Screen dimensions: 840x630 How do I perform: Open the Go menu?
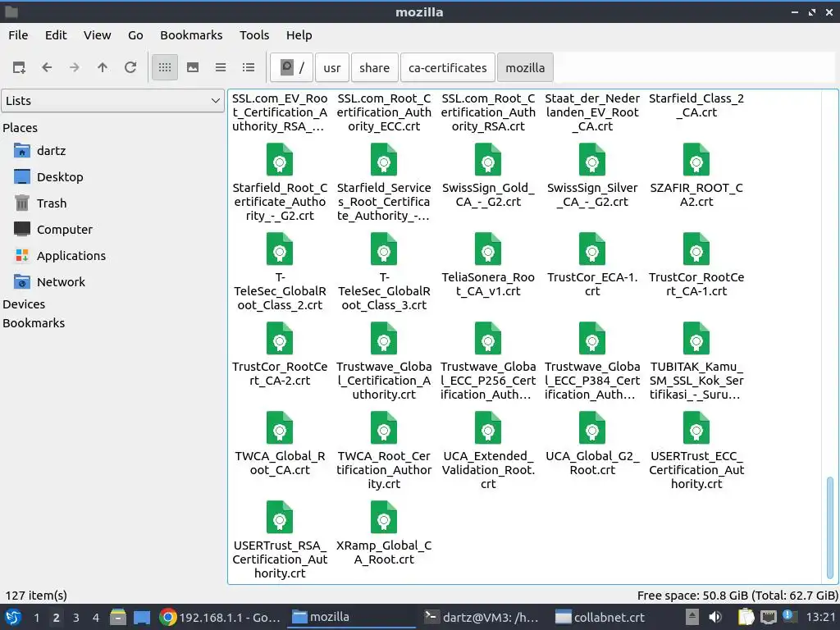[135, 34]
